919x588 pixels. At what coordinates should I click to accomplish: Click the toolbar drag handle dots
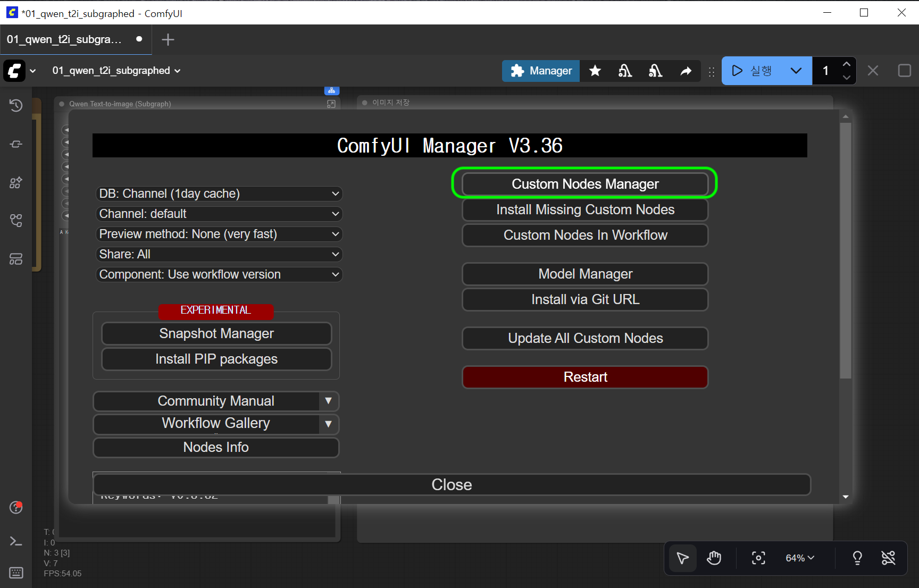(x=712, y=71)
